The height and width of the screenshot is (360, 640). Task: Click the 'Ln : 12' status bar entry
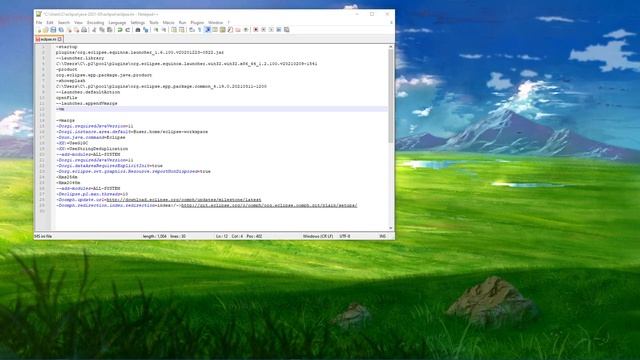pyautogui.click(x=222, y=236)
